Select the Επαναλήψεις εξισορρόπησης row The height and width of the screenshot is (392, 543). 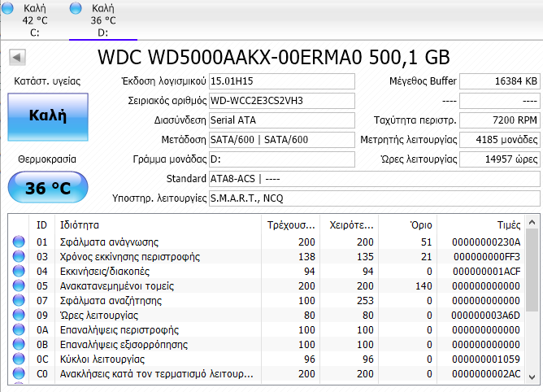click(x=267, y=344)
